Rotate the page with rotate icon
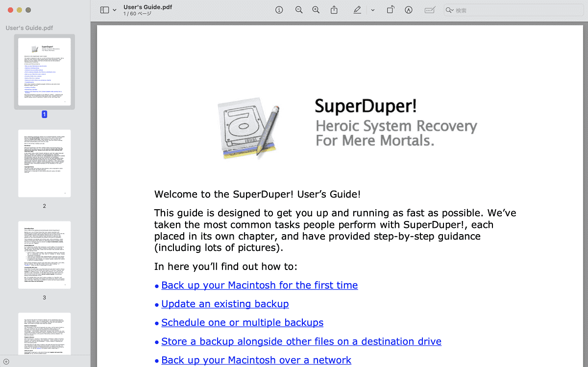The width and height of the screenshot is (588, 367). point(391,10)
